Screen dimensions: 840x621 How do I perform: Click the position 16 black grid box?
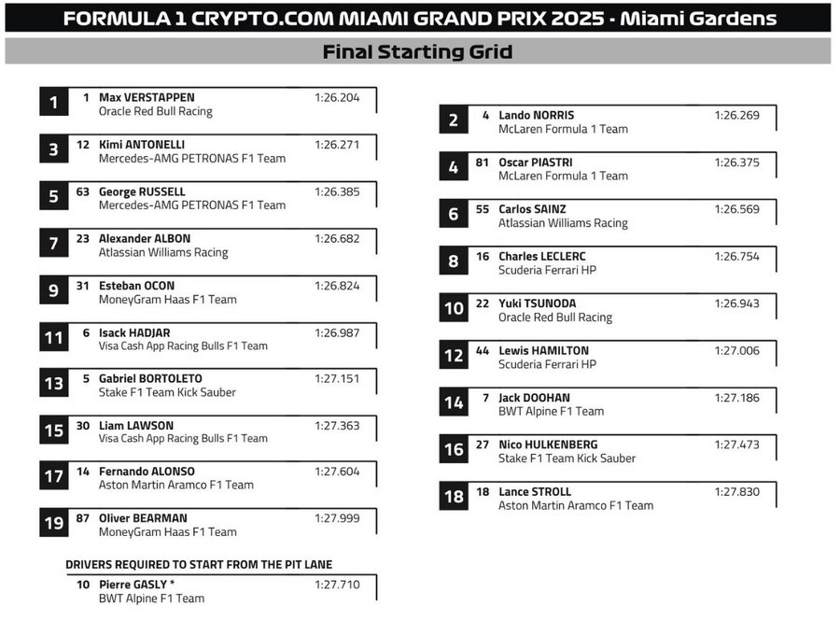(x=454, y=449)
